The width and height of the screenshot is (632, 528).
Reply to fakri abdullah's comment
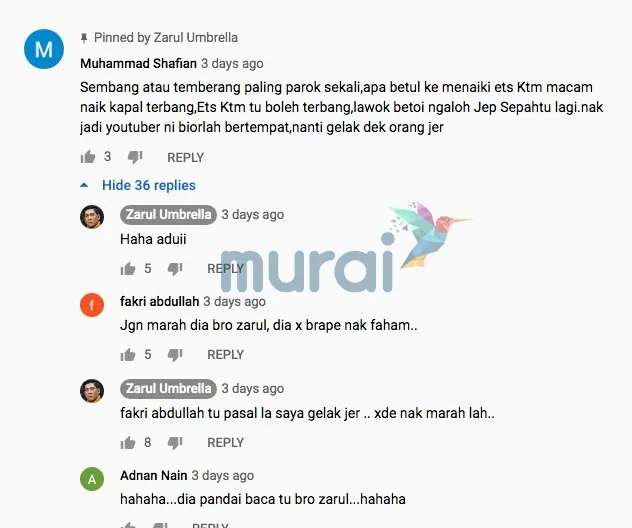(x=225, y=355)
